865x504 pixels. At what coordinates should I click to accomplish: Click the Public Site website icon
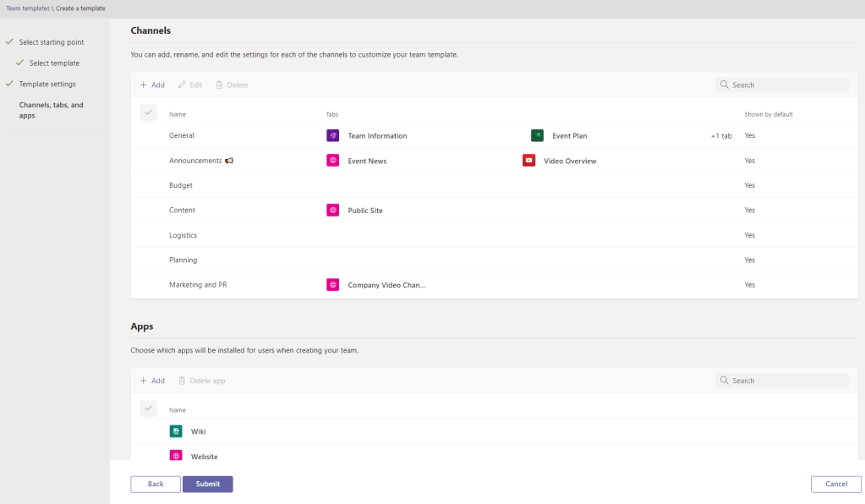332,210
